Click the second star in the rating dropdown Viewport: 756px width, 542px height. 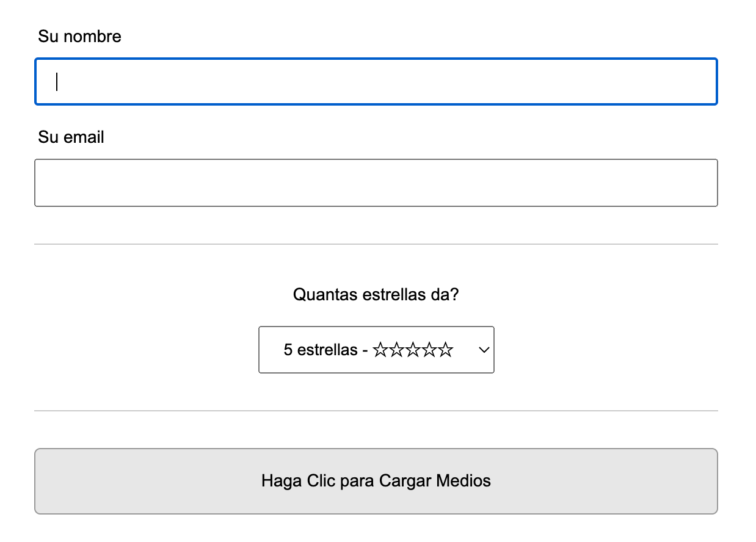pyautogui.click(x=396, y=350)
